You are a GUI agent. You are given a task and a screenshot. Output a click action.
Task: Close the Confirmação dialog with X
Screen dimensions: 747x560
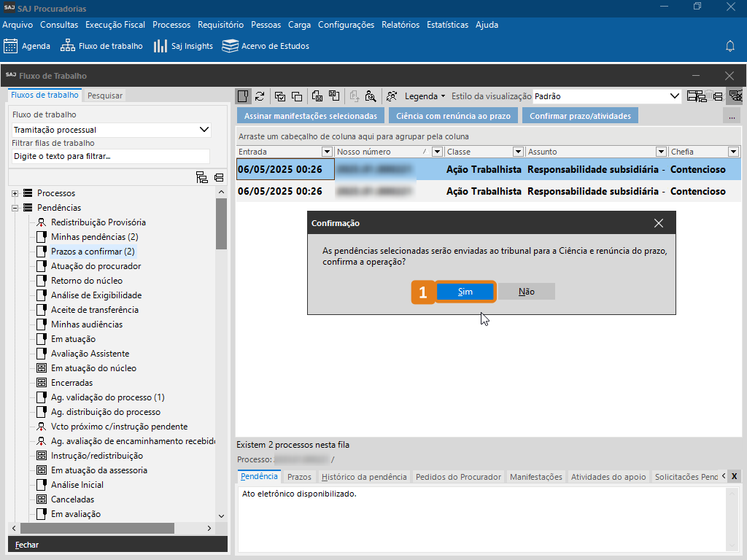point(659,223)
